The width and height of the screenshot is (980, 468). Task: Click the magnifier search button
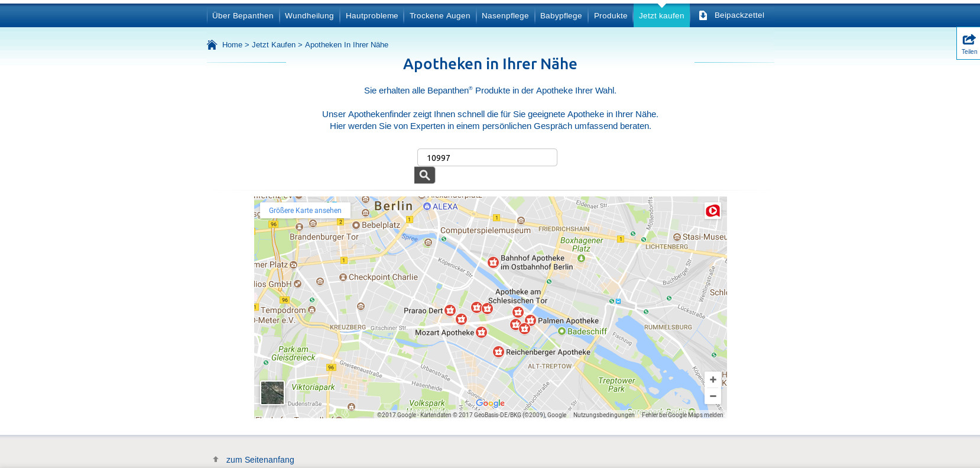tap(424, 175)
